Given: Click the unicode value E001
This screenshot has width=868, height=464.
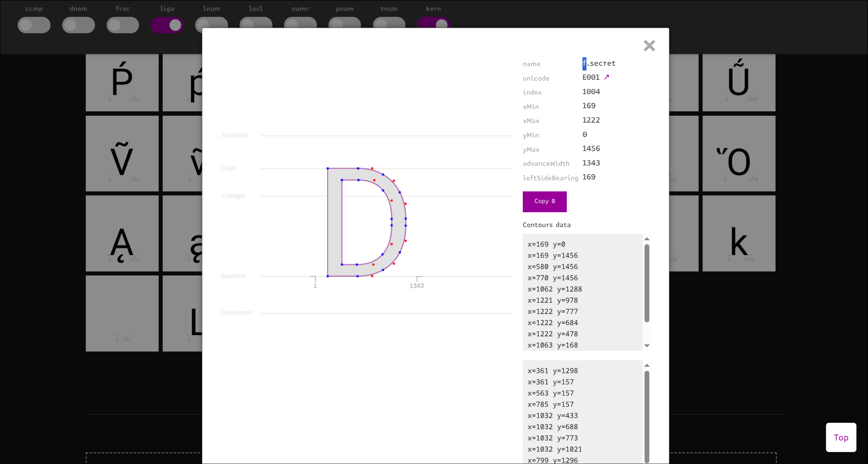Looking at the screenshot, I should [x=591, y=77].
